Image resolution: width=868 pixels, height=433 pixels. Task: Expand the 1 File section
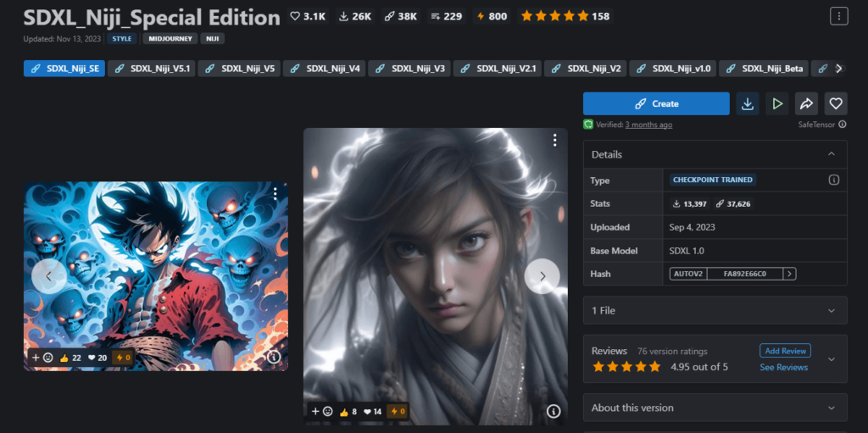[x=831, y=310]
